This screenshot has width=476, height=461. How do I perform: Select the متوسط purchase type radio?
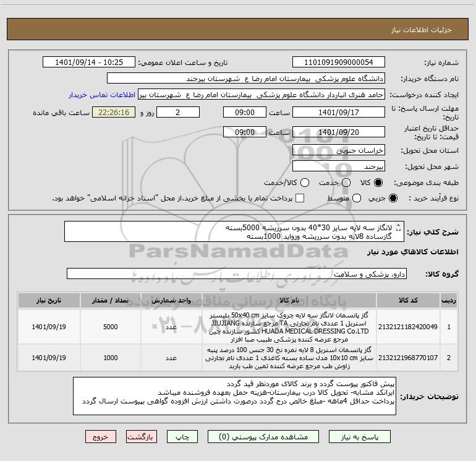tap(357, 198)
